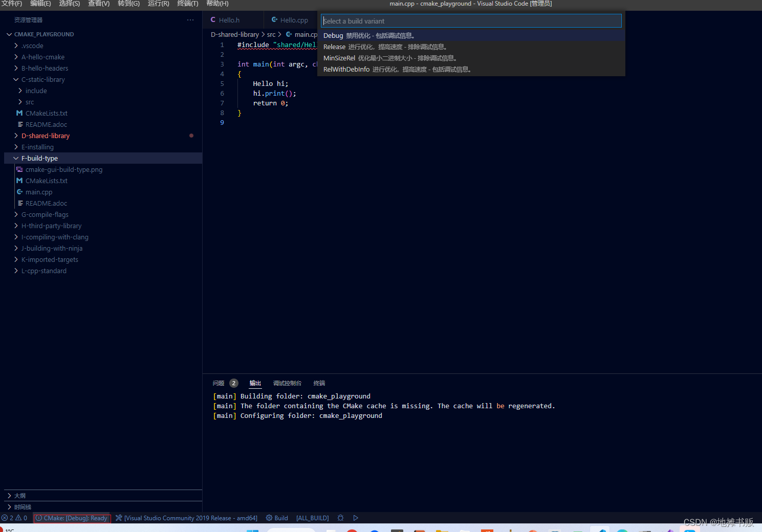The width and height of the screenshot is (762, 532).
Task: Open the 运行(R) menu
Action: point(158,4)
